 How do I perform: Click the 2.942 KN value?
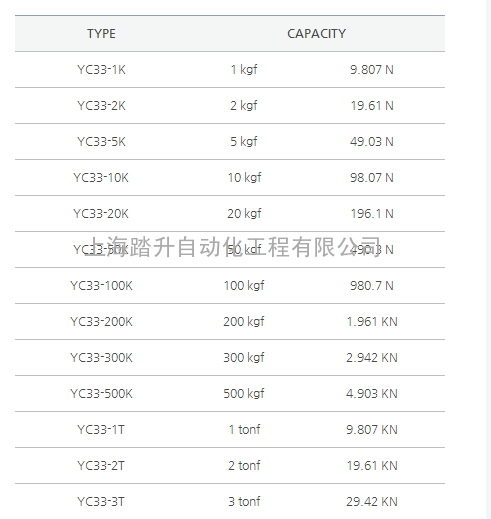click(372, 358)
